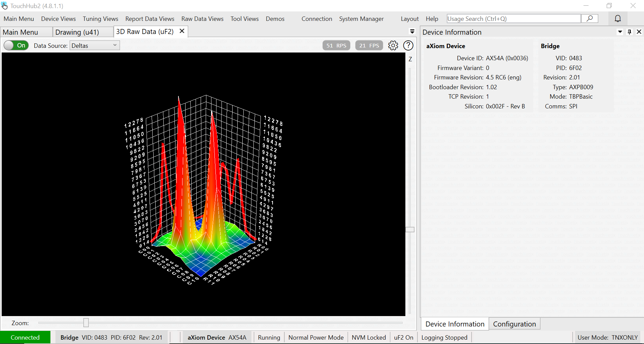Image resolution: width=644 pixels, height=344 pixels.
Task: Expand the document tab list dropdown
Action: click(x=412, y=32)
